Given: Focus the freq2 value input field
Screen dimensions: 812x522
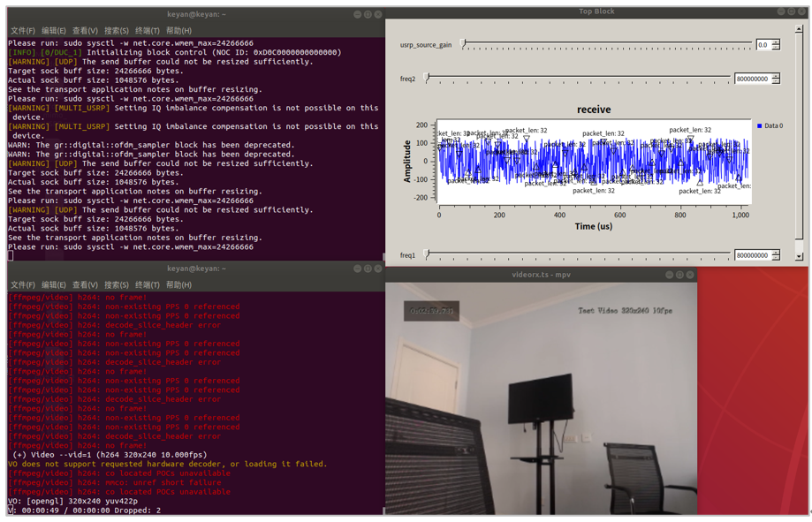Looking at the screenshot, I should coord(752,79).
